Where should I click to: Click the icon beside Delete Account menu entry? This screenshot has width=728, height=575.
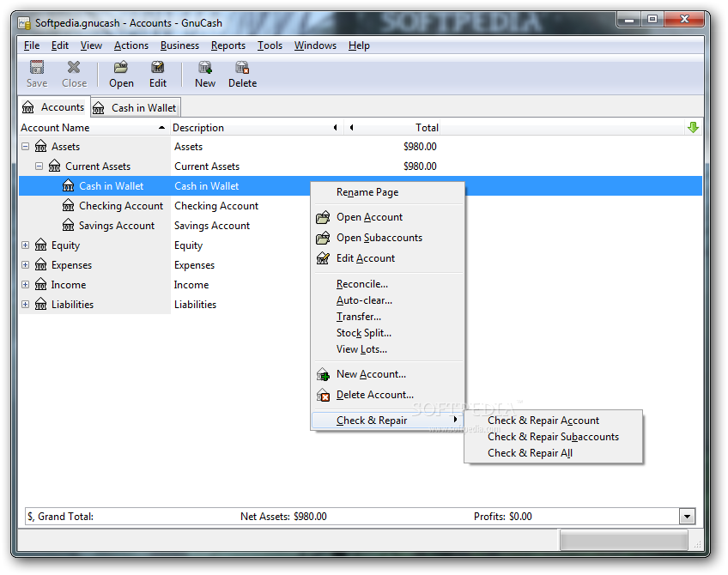(323, 395)
